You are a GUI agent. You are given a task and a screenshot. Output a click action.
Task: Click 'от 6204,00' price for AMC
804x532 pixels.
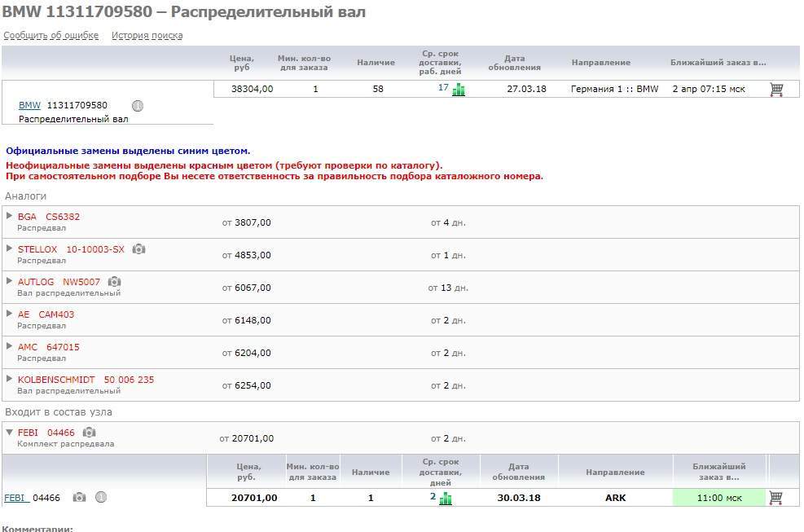246,353
